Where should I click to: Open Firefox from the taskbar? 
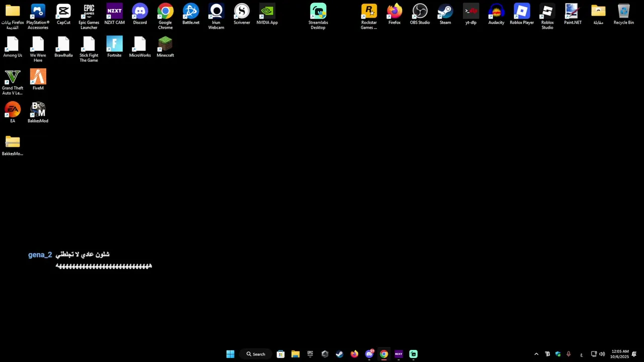coord(354,354)
